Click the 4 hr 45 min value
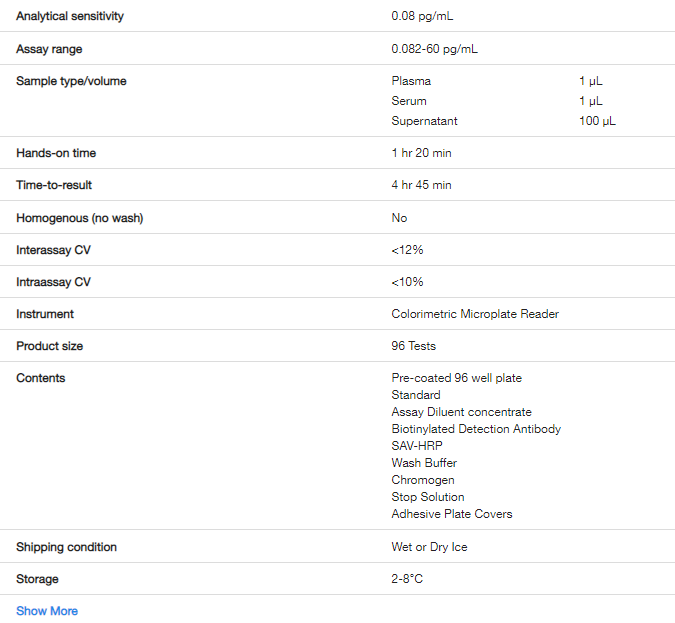 (x=421, y=185)
